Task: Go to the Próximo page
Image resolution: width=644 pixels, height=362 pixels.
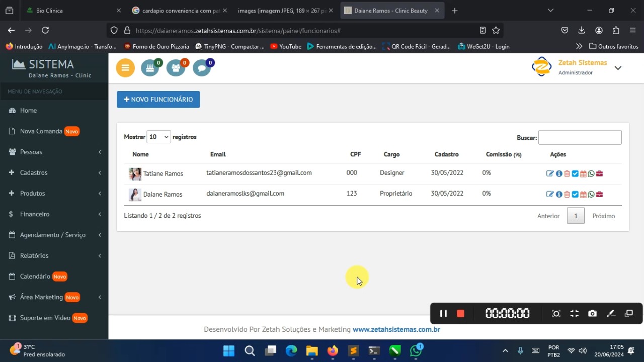Action: [604, 216]
